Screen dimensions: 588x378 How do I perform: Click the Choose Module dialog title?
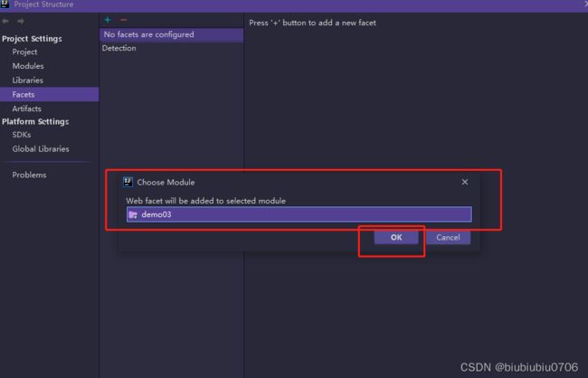coord(166,183)
